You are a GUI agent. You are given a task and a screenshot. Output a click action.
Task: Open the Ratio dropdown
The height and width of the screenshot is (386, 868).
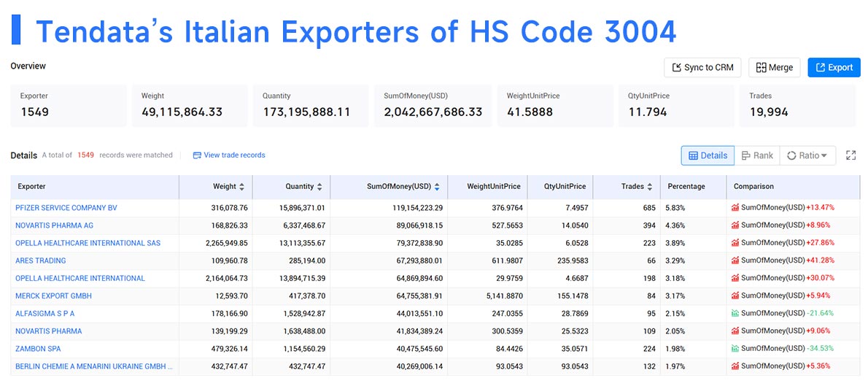807,155
